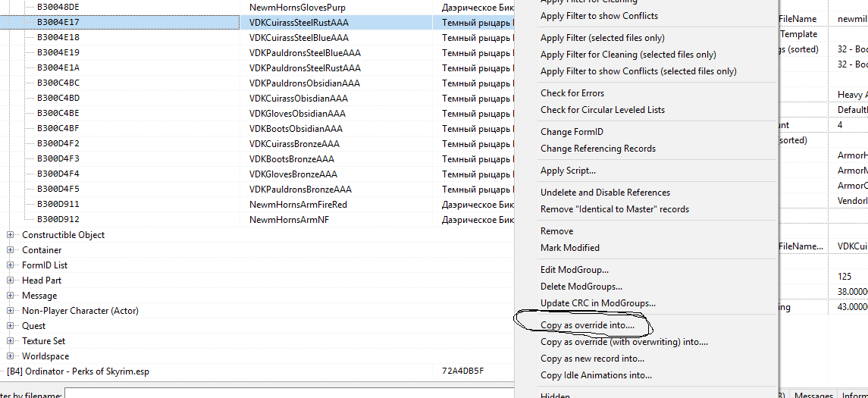Expand the Constructible Object group
868x398 pixels.
[10, 235]
